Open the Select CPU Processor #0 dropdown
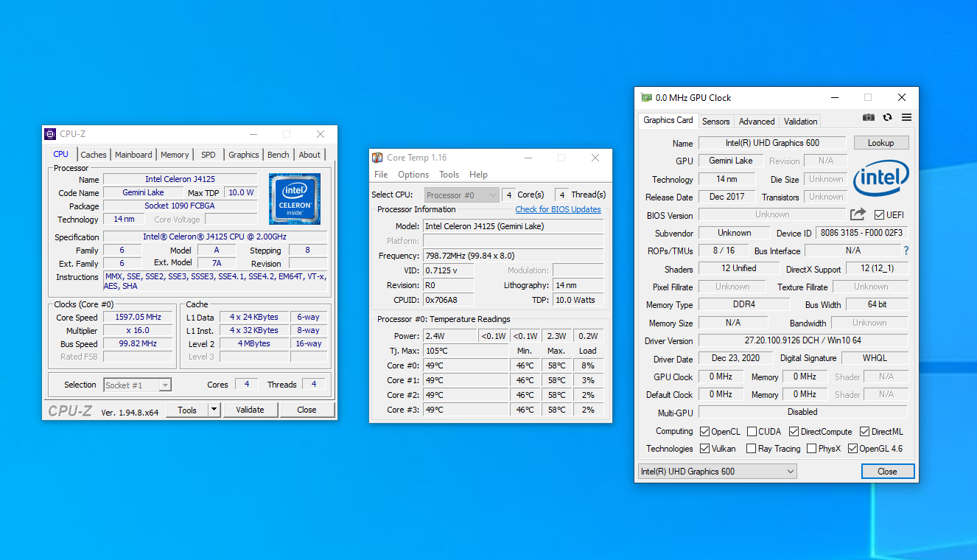The width and height of the screenshot is (977, 560). point(462,195)
